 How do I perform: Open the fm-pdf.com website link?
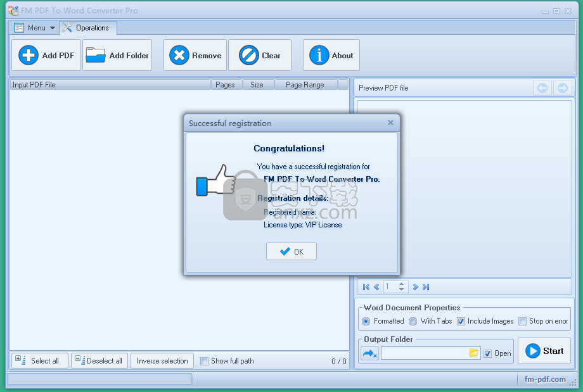tap(545, 379)
